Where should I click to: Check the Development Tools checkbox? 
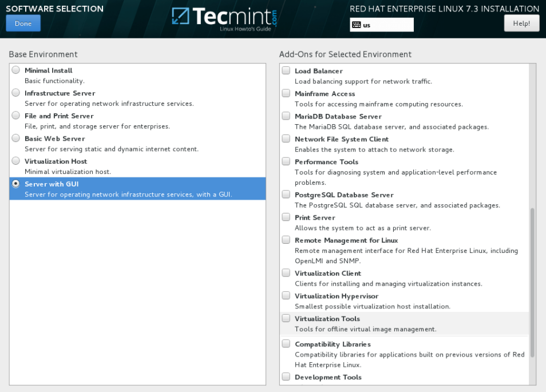point(286,377)
